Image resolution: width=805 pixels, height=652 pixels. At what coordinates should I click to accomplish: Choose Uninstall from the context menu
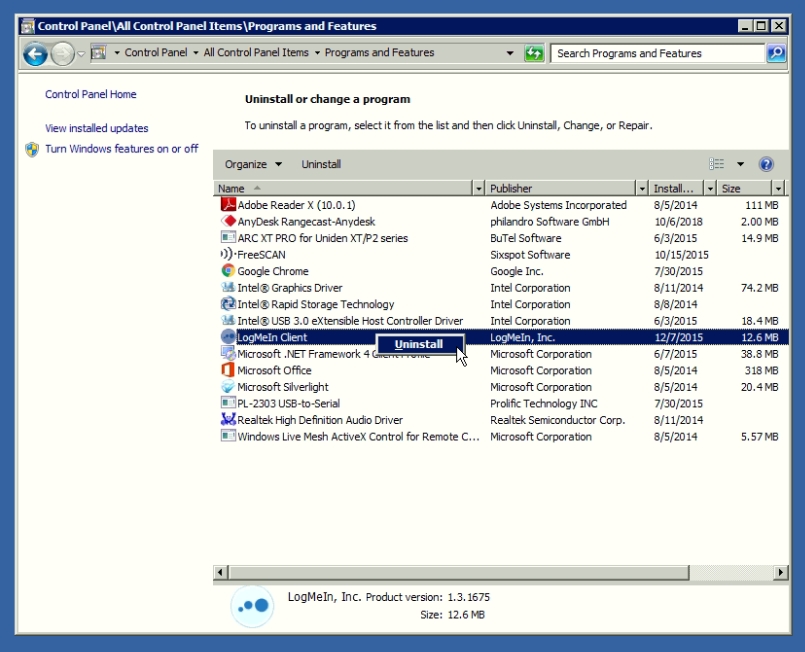419,344
